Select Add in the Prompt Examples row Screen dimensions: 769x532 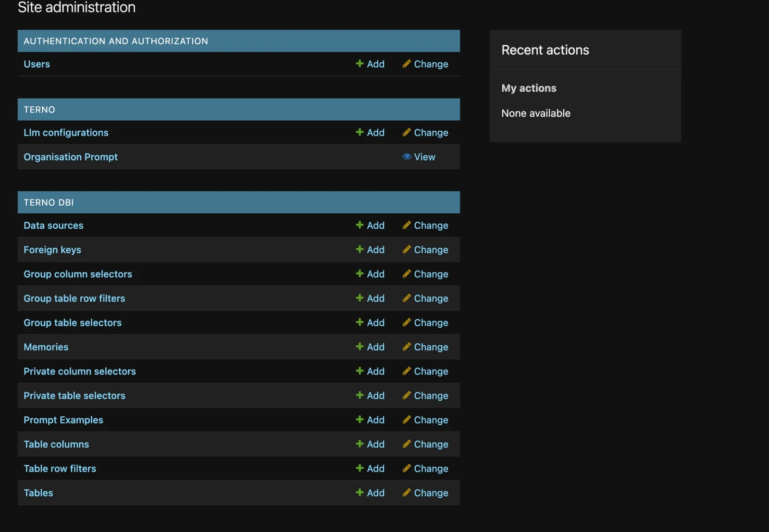tap(370, 420)
